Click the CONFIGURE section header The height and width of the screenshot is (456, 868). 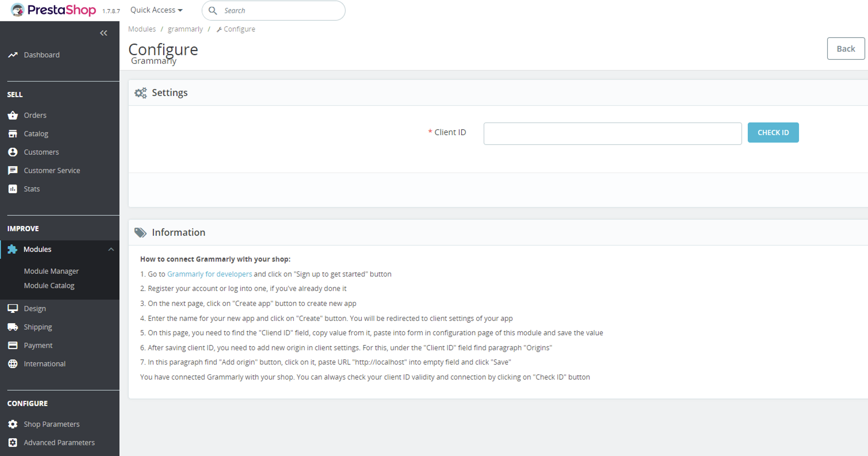coord(27,403)
